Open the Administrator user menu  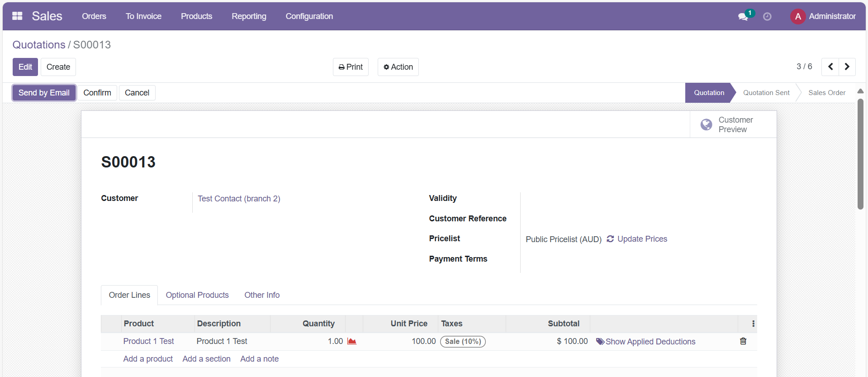point(823,16)
